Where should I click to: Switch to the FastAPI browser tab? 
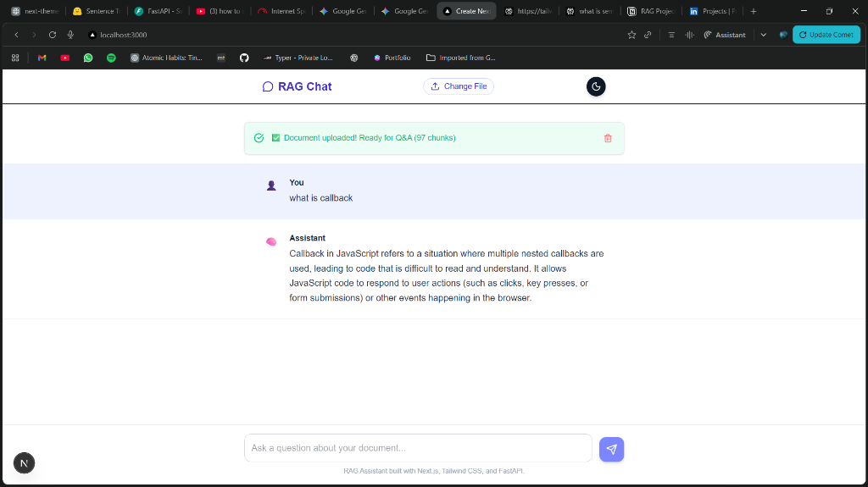(158, 11)
